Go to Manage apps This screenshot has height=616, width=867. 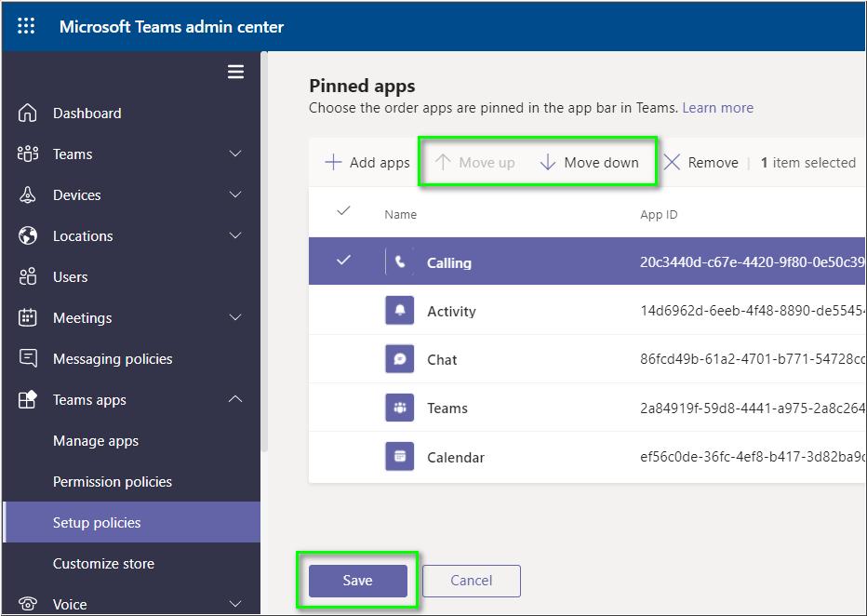tap(131, 441)
